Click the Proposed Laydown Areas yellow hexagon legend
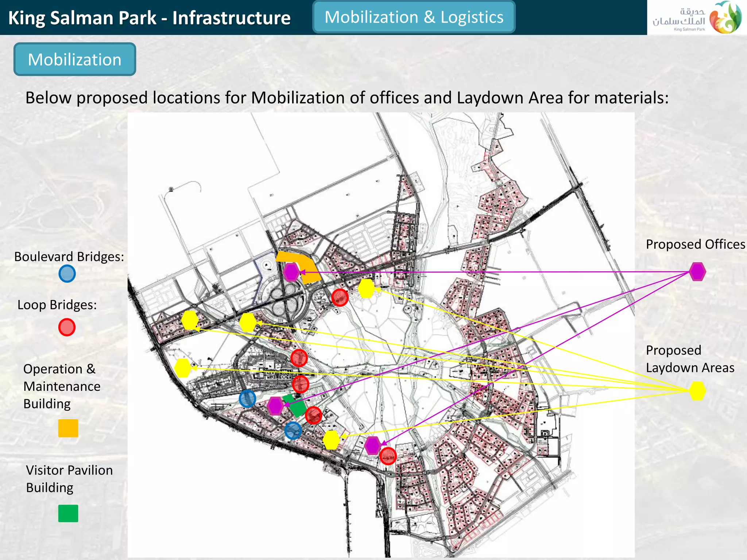 click(697, 391)
